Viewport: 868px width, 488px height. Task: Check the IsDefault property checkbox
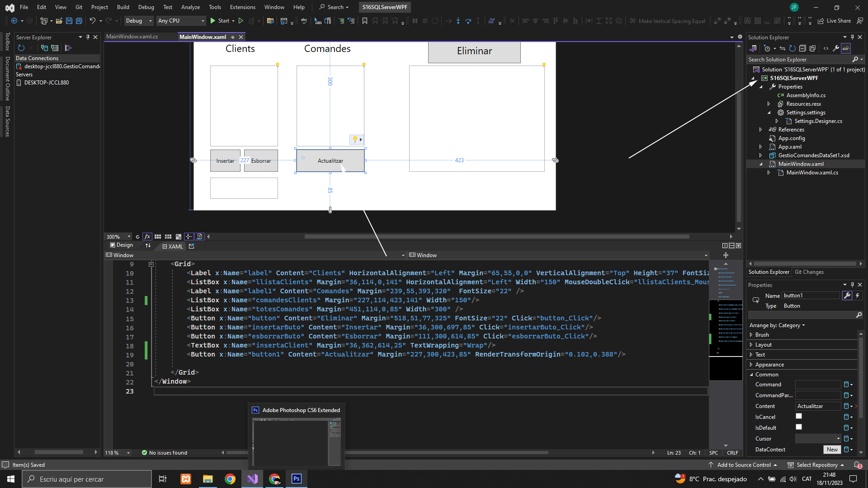tap(799, 427)
